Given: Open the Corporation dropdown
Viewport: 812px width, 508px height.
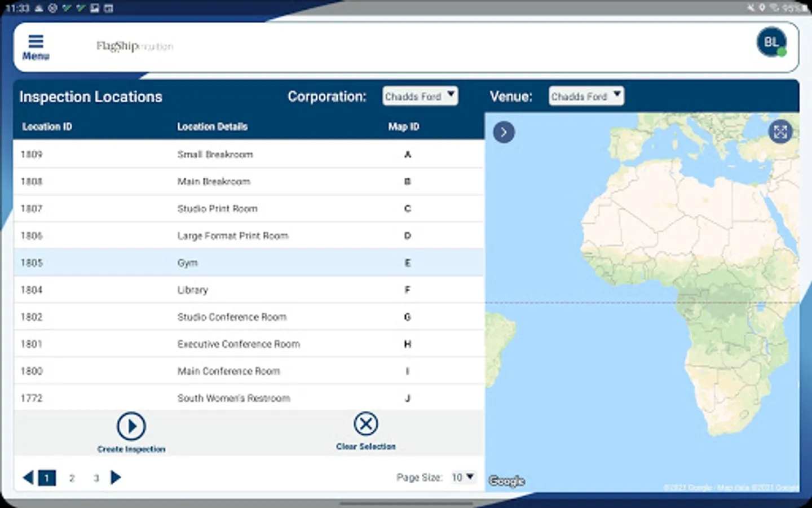Looking at the screenshot, I should pyautogui.click(x=420, y=97).
